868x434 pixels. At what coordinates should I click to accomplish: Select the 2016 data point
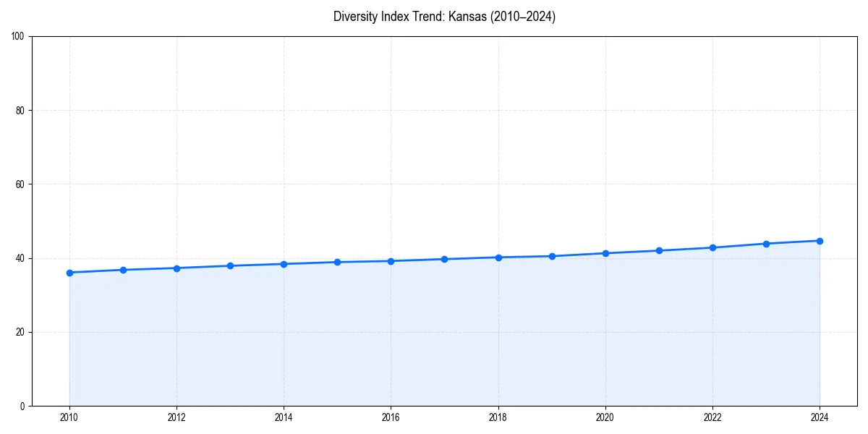click(391, 261)
